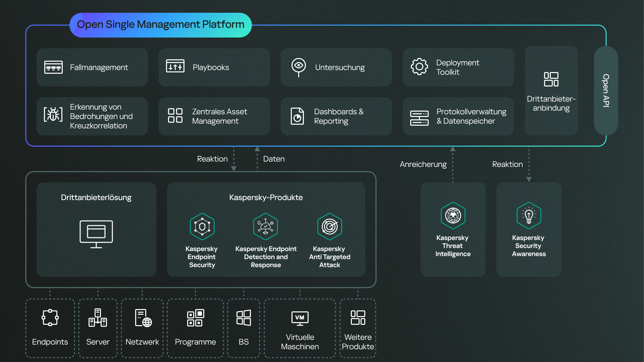
Task: Click the Reaktion label beside Daten
Action: (212, 159)
